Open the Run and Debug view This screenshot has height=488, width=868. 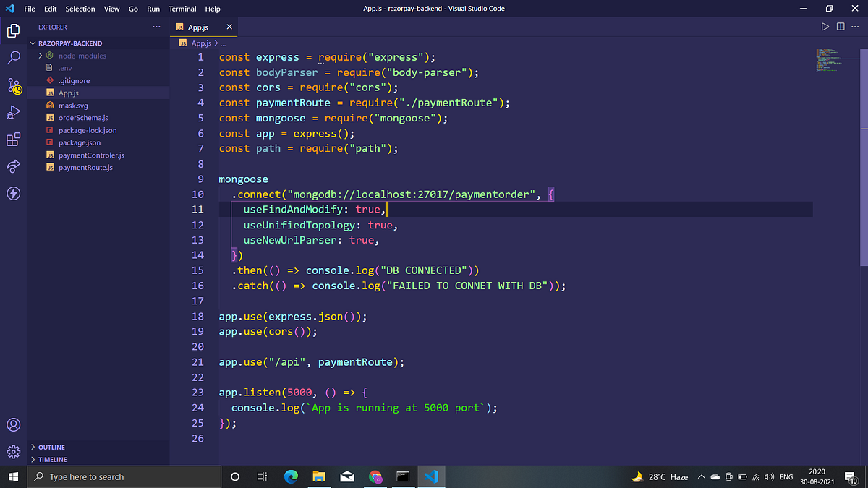click(x=13, y=112)
